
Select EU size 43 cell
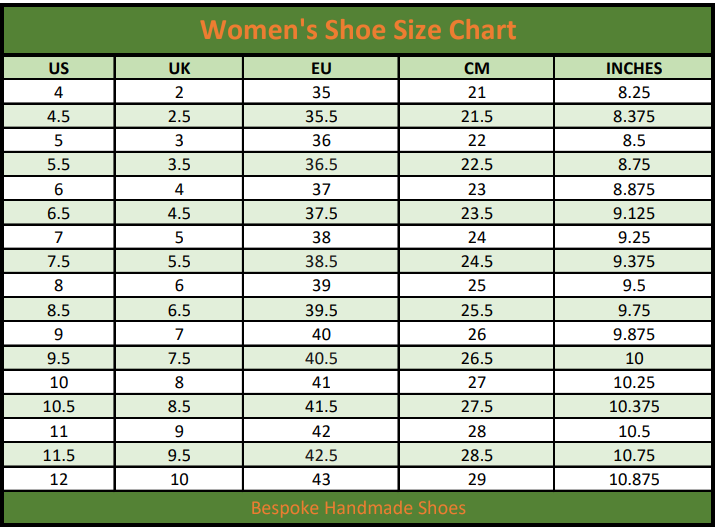[x=321, y=479]
